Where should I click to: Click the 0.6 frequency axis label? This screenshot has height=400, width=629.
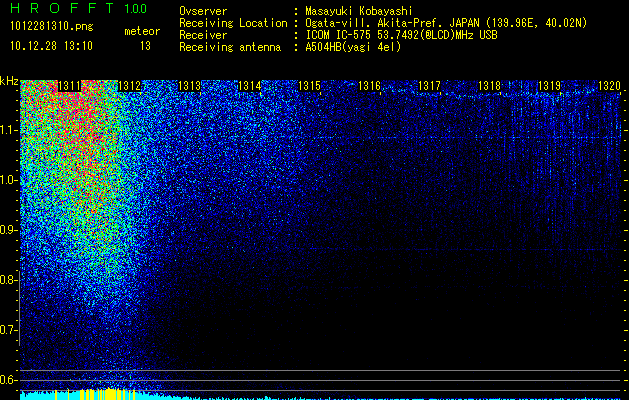tap(9, 380)
